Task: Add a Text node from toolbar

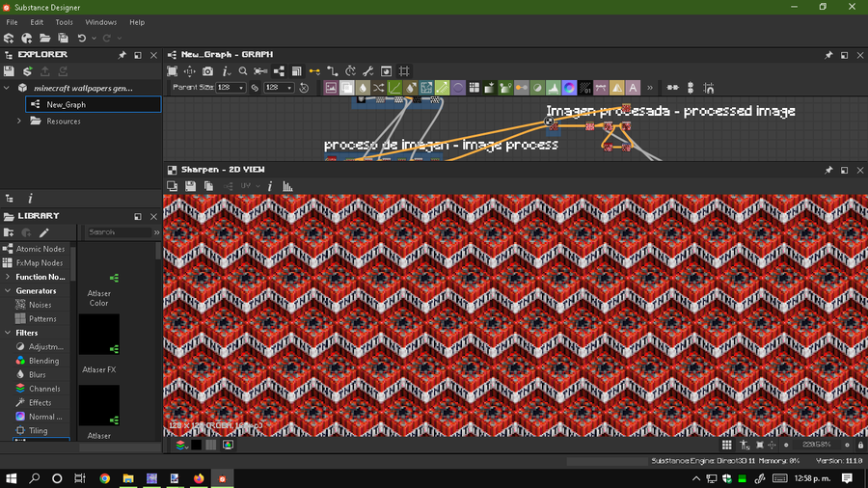Action: point(633,88)
